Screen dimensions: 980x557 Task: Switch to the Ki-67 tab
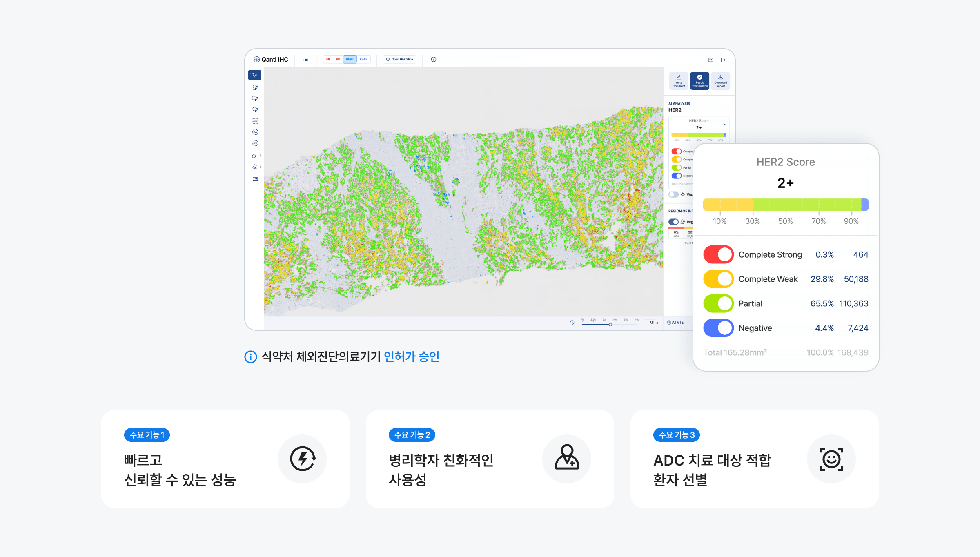coord(363,60)
